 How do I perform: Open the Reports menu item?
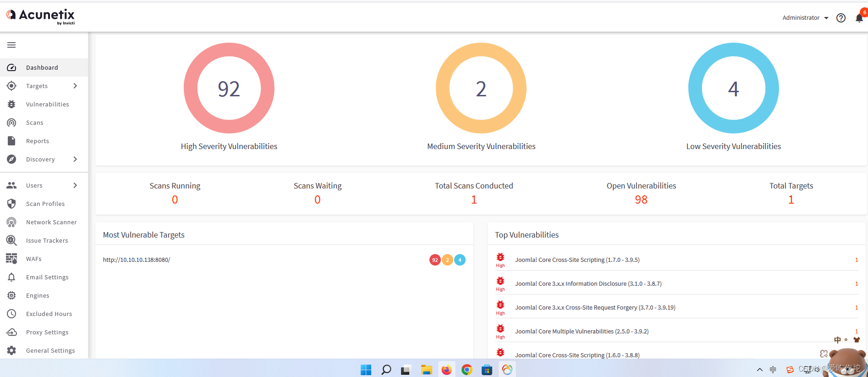44,141
